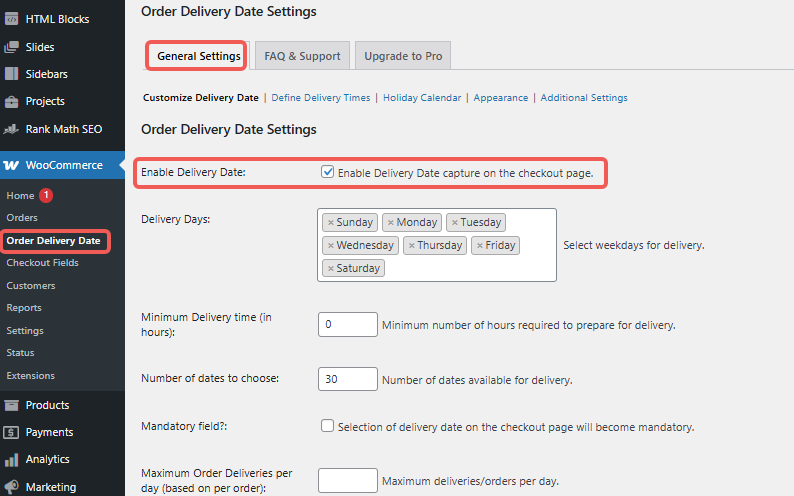This screenshot has width=794, height=496.
Task: Switch to the FAQ & Support tab
Action: [x=302, y=56]
